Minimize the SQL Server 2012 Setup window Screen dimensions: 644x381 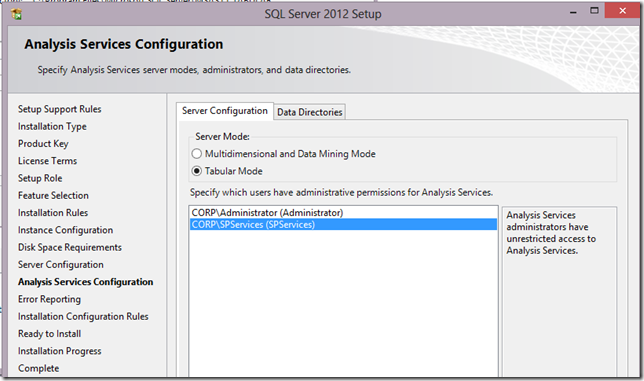(573, 12)
